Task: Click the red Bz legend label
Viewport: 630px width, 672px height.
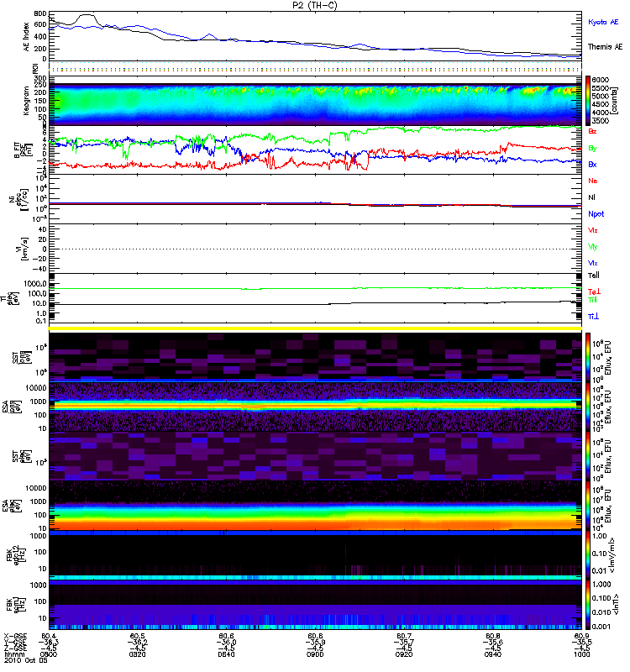Action: click(592, 131)
